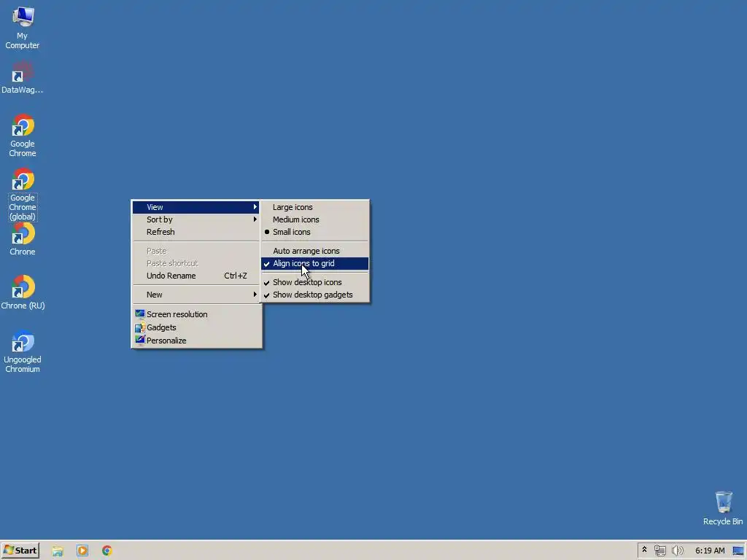Launch Windows Media Player from taskbar
Screen dimensions: 747x560
(82, 551)
